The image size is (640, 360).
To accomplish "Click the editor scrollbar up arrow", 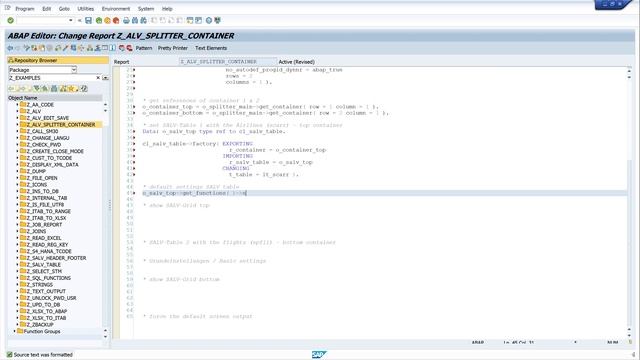I will pyautogui.click(x=629, y=71).
